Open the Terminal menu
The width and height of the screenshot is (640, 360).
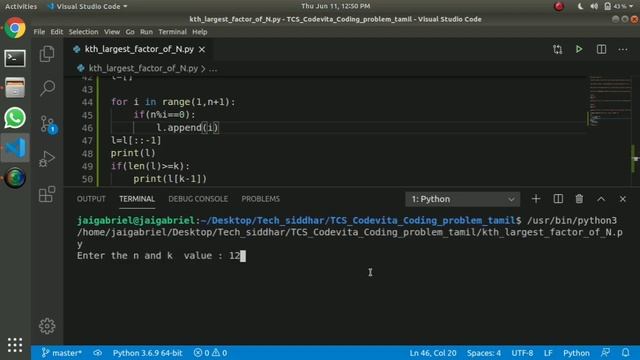[172, 32]
